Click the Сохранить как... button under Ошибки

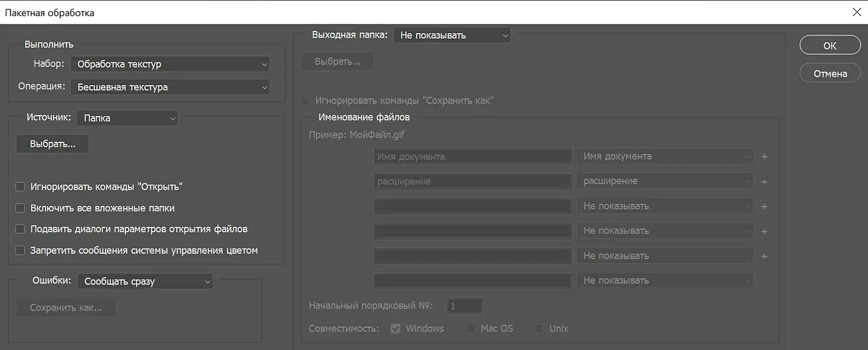coord(66,308)
